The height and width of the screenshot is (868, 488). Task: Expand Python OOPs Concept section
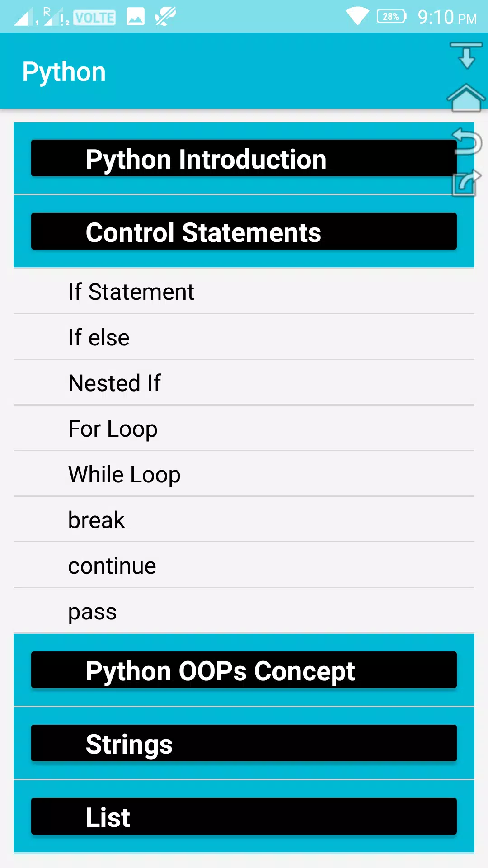click(x=244, y=670)
